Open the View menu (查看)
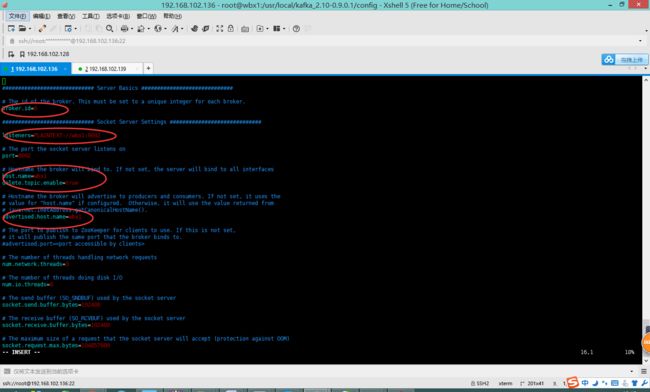Image resolution: width=650 pixels, height=392 pixels. (66, 16)
